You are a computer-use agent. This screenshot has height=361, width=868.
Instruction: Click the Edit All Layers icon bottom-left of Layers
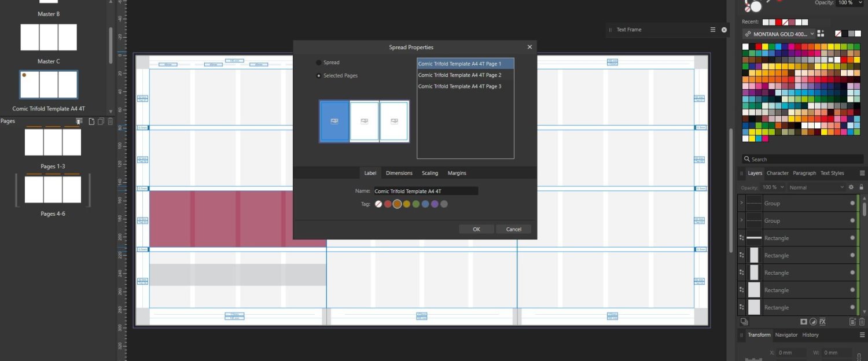pyautogui.click(x=744, y=322)
